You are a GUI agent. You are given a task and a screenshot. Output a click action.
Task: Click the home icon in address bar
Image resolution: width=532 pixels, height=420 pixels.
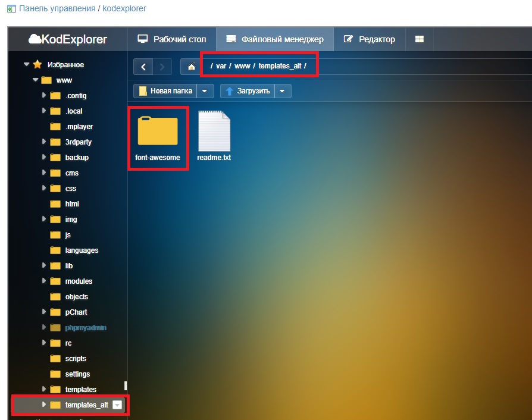(192, 67)
